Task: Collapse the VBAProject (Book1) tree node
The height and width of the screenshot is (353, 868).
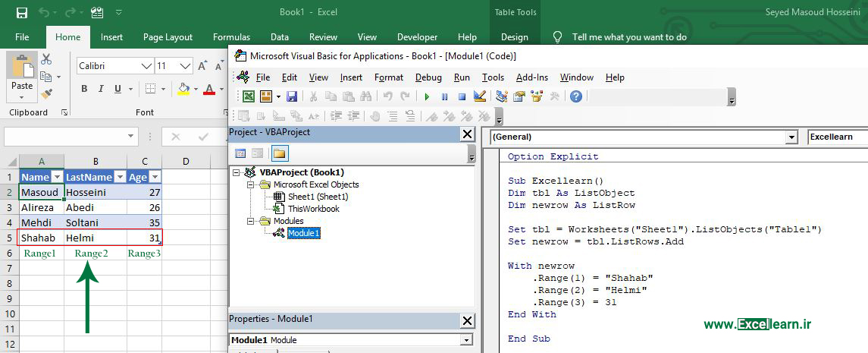Action: [237, 172]
